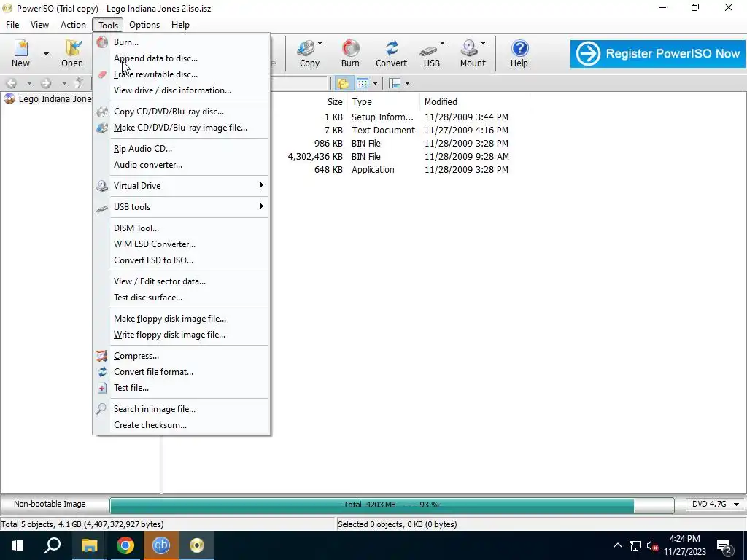Expand the Mount button dropdown arrow
Viewport: 747px width, 560px height.
click(483, 43)
